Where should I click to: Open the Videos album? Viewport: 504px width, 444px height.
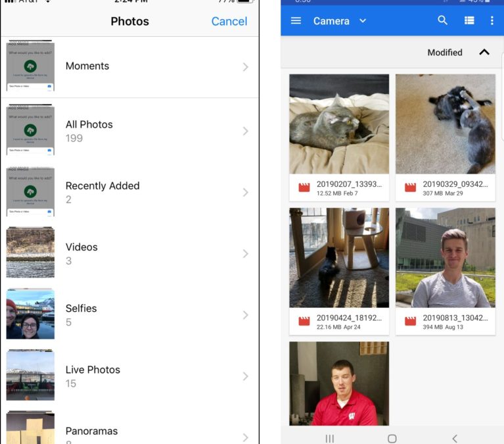click(x=129, y=253)
